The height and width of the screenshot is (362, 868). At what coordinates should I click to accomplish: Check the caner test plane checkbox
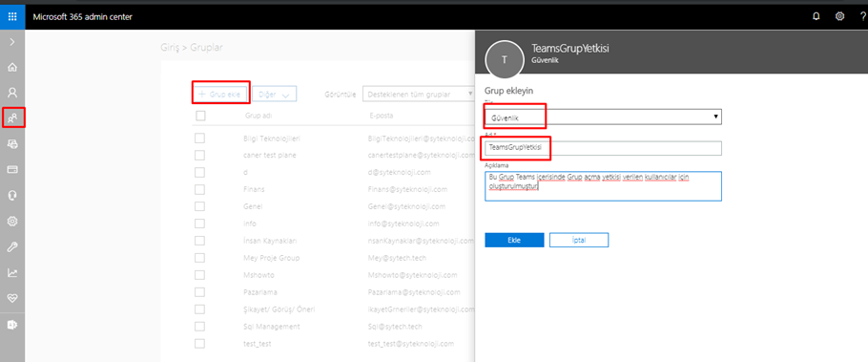[x=200, y=156]
